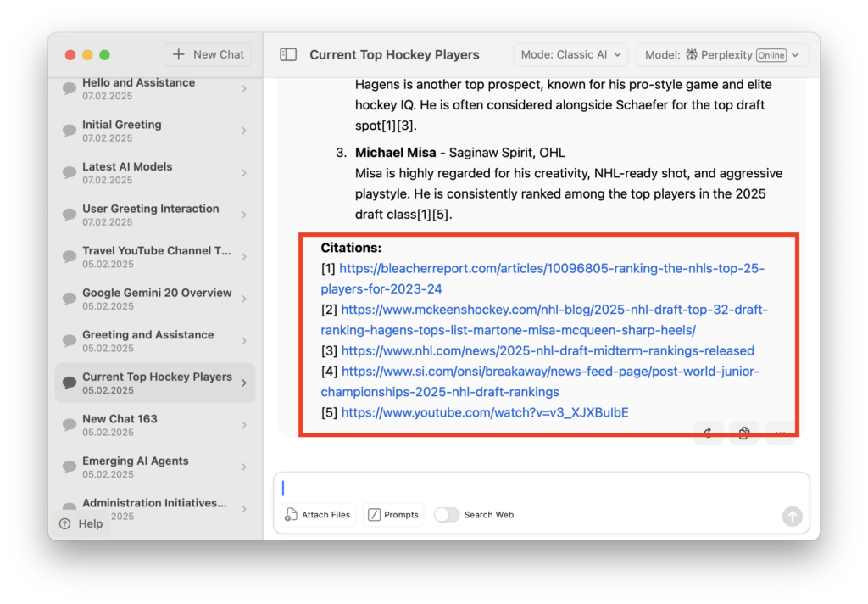The width and height of the screenshot is (868, 604).
Task: Click the Current Top Hockey Players header title
Action: tap(394, 54)
